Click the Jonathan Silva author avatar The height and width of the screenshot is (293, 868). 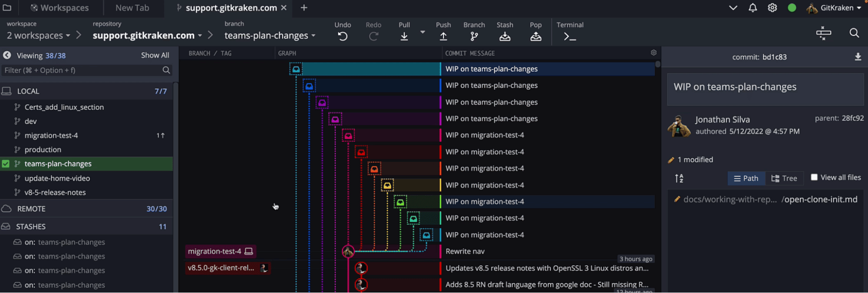point(679,126)
